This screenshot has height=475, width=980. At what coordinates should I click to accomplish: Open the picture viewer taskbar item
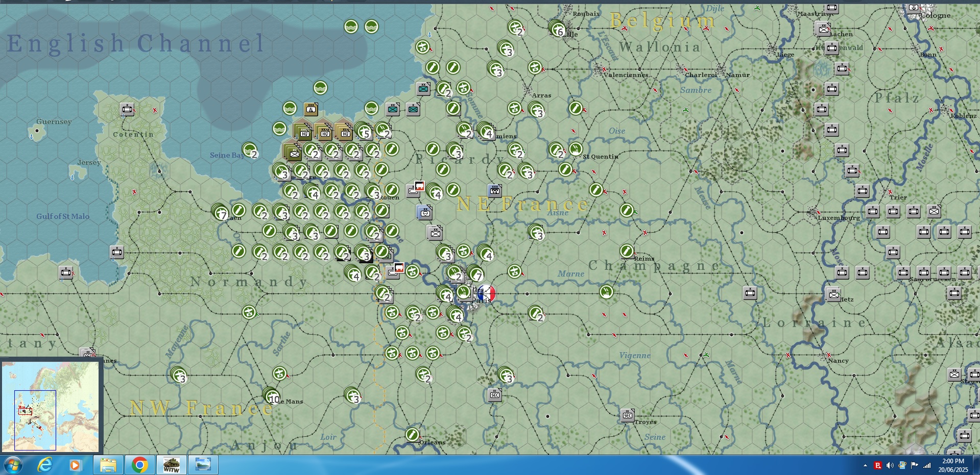point(203,465)
